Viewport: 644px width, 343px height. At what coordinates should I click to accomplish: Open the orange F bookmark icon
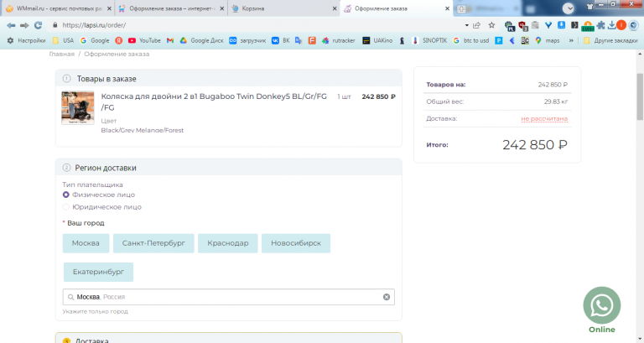(312, 40)
